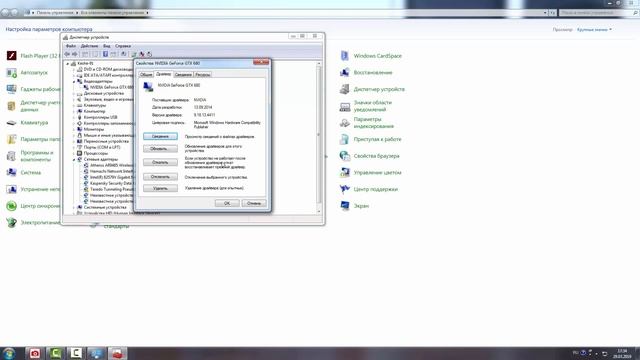Screen dimensions: 640x360
Task: Select the Процессоры tree item
Action: (x=93, y=153)
